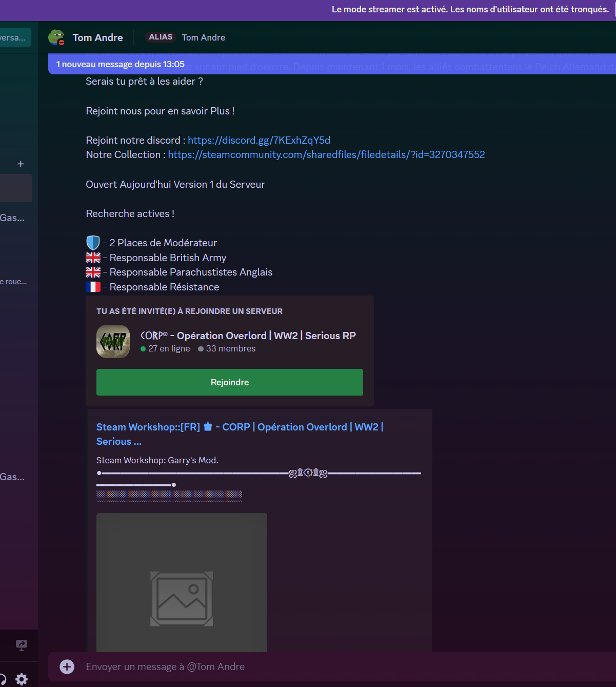
Task: Open the CORP server icon in invite
Action: pyautogui.click(x=113, y=342)
